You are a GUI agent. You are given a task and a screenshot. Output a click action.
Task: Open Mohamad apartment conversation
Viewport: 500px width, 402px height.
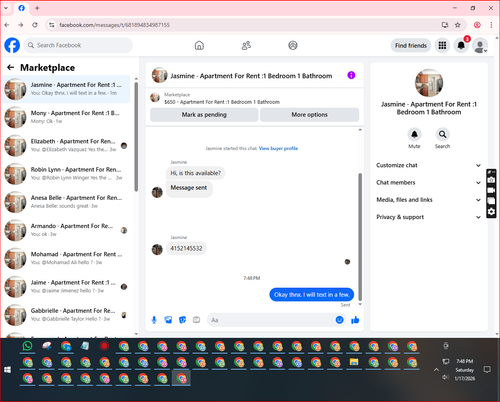point(66,258)
